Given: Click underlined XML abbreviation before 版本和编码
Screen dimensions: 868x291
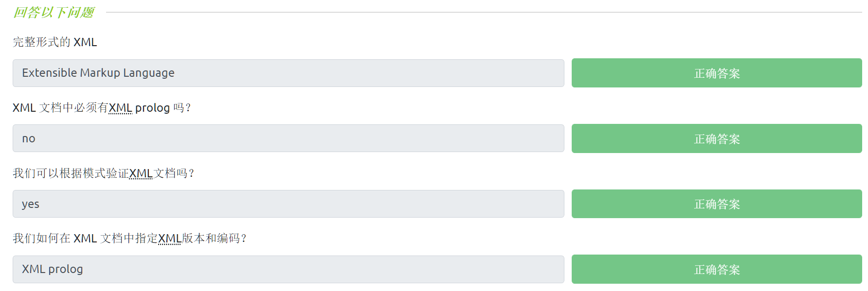Looking at the screenshot, I should (170, 239).
